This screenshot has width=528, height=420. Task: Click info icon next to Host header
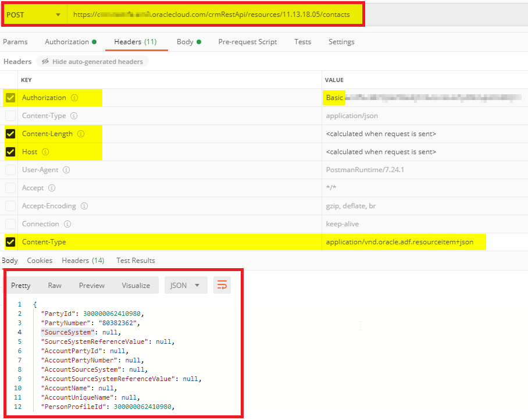point(45,152)
